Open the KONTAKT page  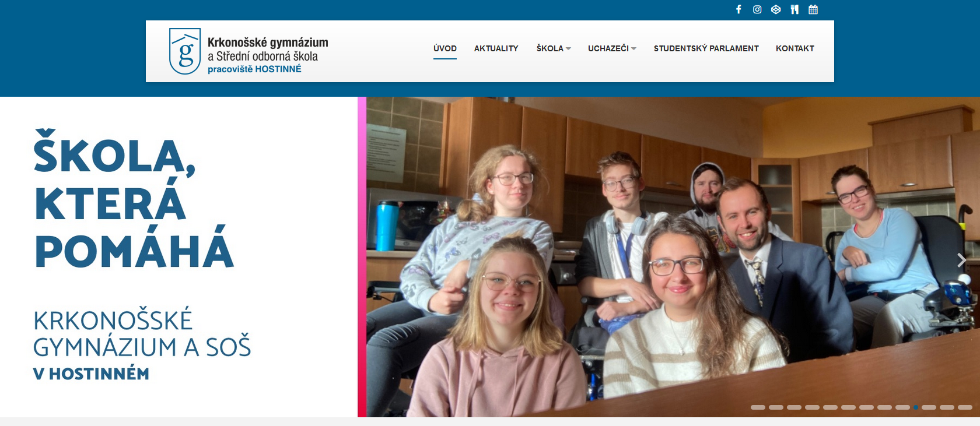point(794,48)
